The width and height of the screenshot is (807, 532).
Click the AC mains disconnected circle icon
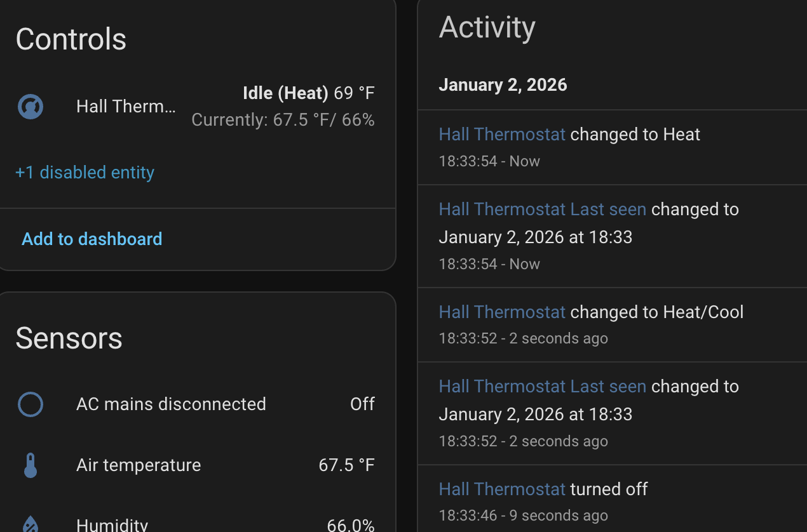[31, 404]
